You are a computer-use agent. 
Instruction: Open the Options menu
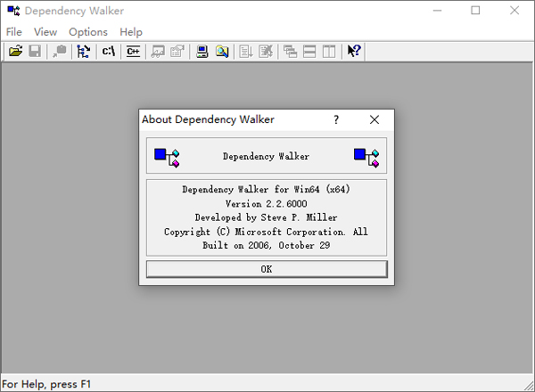(88, 32)
